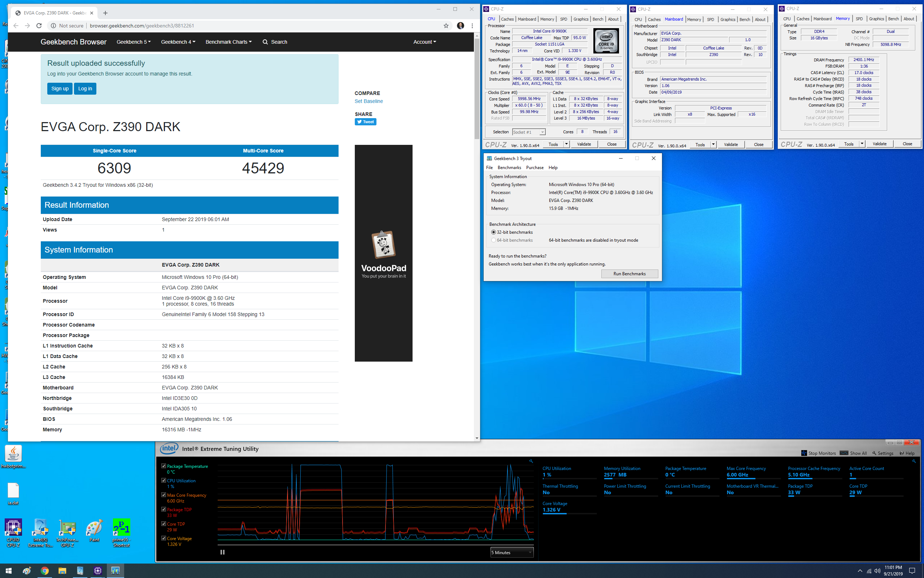Click Validate in CPU-Z CPU window
The image size is (924, 578).
[x=584, y=144]
